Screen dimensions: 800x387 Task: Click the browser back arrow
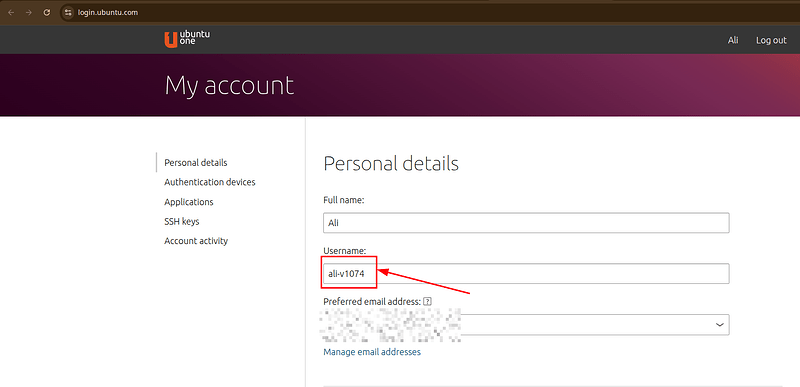point(11,13)
